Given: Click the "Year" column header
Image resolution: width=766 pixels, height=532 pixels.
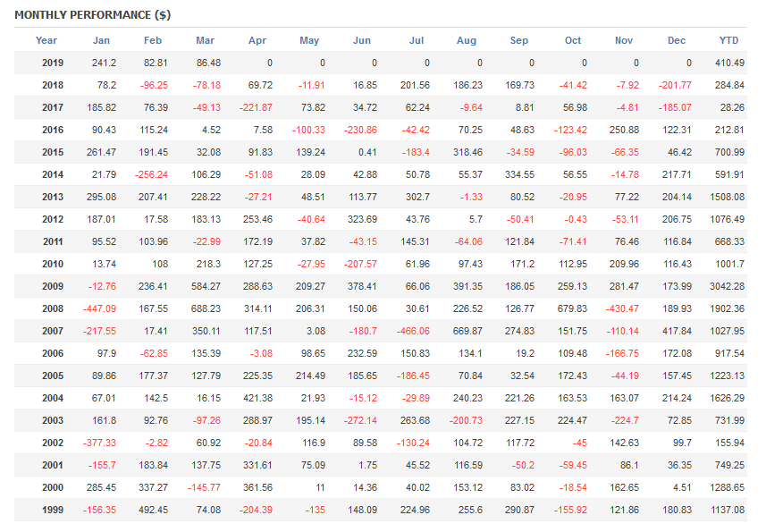Looking at the screenshot, I should tap(46, 40).
